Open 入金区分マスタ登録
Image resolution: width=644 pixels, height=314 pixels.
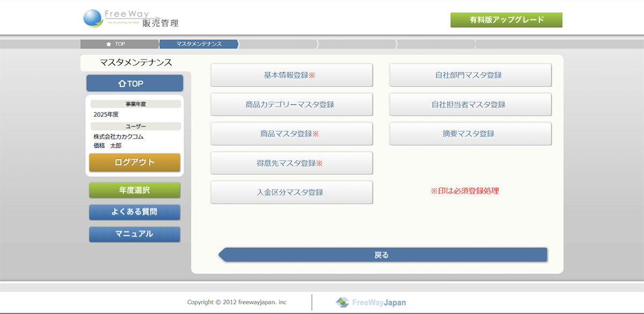[x=291, y=192]
